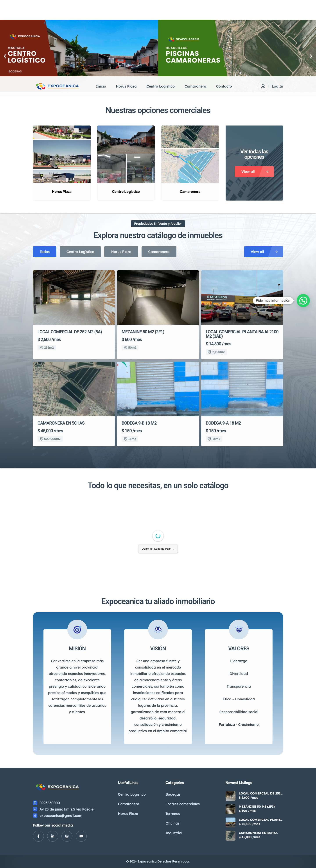The image size is (316, 868).
Task: Click the area icon next to 500,000m2
Action: (x=41, y=439)
